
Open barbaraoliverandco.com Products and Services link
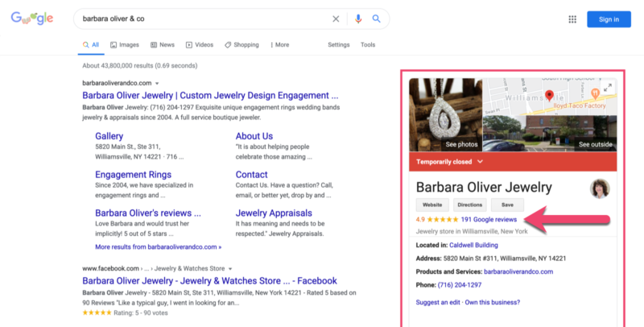tap(518, 271)
